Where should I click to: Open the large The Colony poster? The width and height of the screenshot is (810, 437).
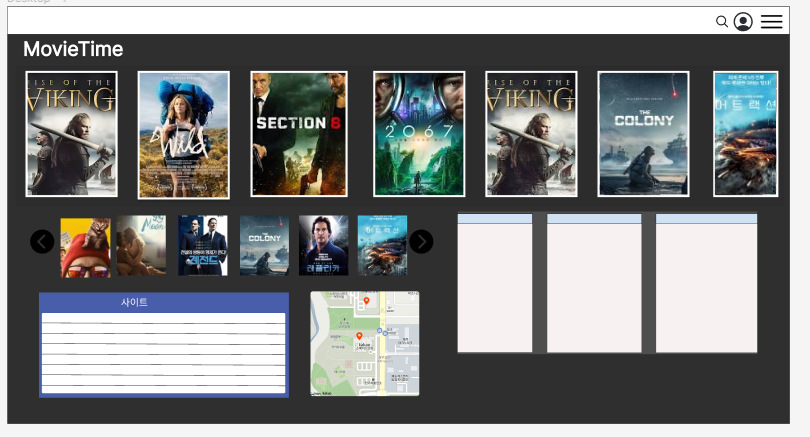point(643,134)
